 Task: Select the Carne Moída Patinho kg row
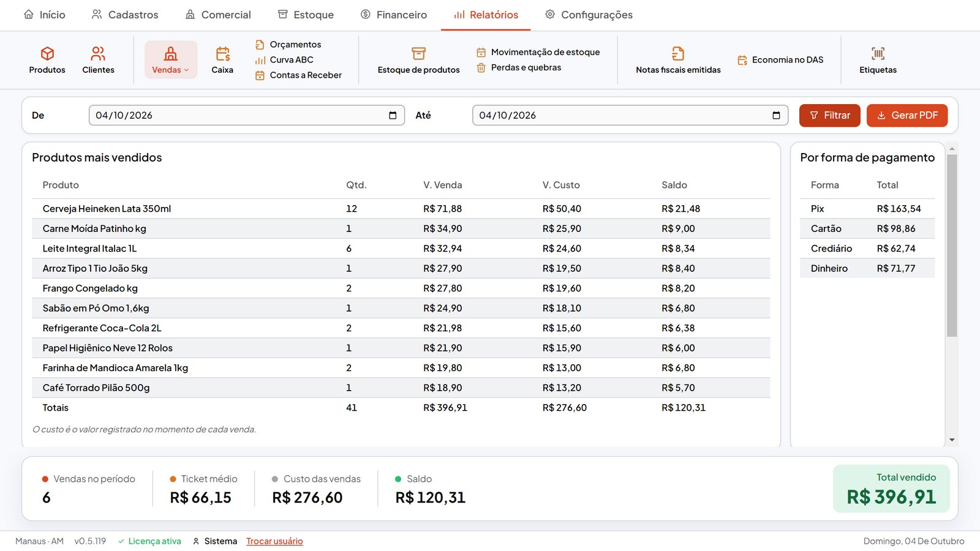(x=401, y=228)
